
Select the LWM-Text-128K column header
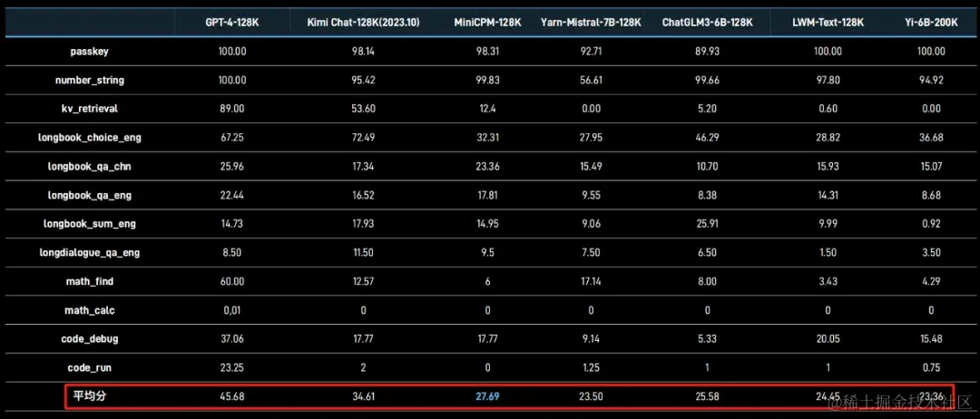click(828, 23)
